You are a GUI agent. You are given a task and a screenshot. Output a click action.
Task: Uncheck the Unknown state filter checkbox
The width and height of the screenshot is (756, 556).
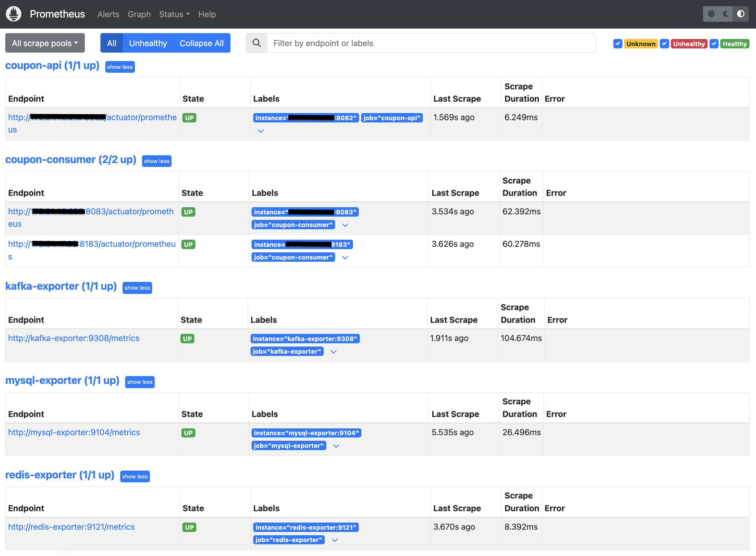coord(617,44)
